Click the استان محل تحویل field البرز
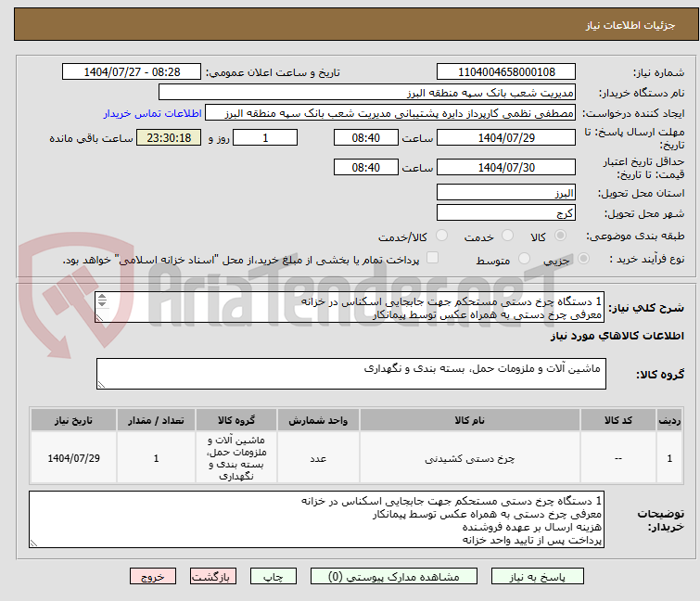Image resolution: width=700 pixels, height=601 pixels. (x=506, y=192)
